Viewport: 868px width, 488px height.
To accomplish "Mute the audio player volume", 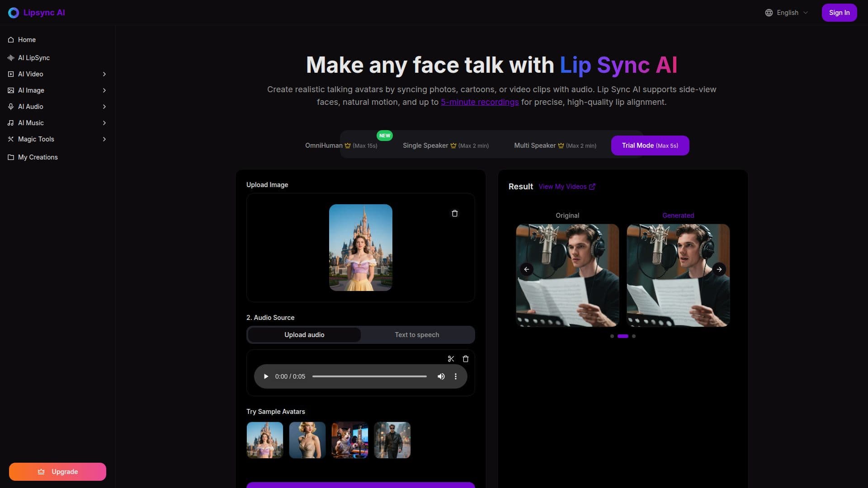I will pos(441,376).
